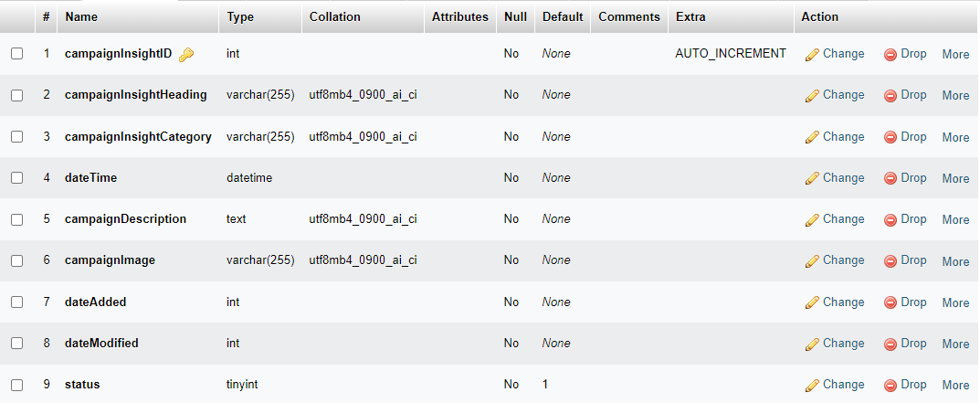Click the Change link for dateModified
This screenshot has height=403, width=980.
(x=843, y=344)
